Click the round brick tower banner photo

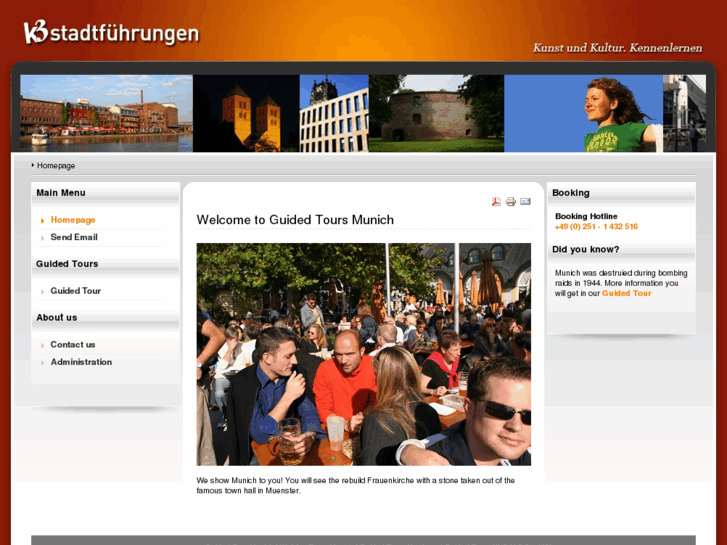click(x=436, y=113)
